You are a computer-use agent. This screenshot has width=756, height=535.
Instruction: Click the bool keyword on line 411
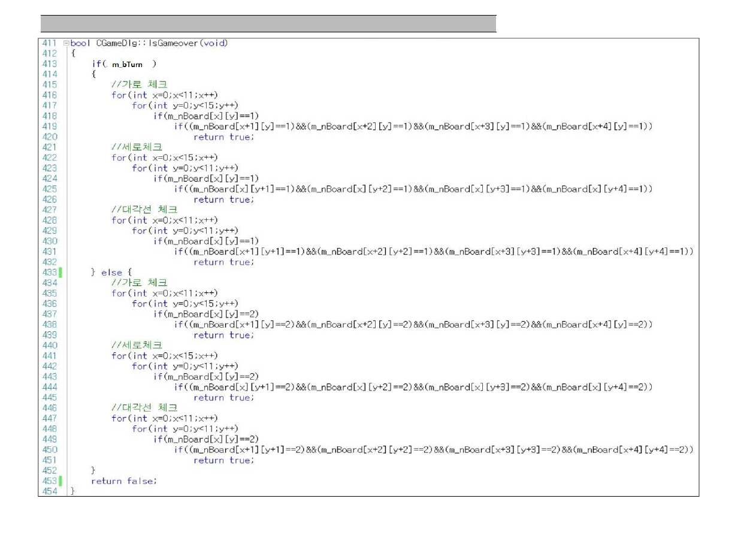click(x=81, y=43)
